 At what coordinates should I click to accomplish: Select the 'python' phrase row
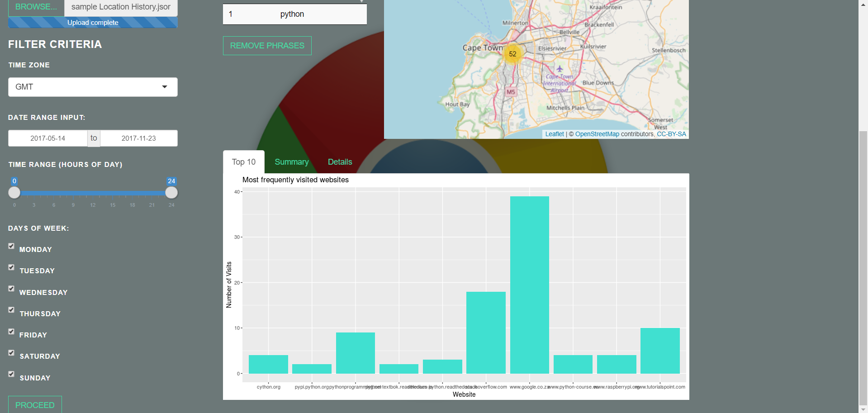pos(295,14)
